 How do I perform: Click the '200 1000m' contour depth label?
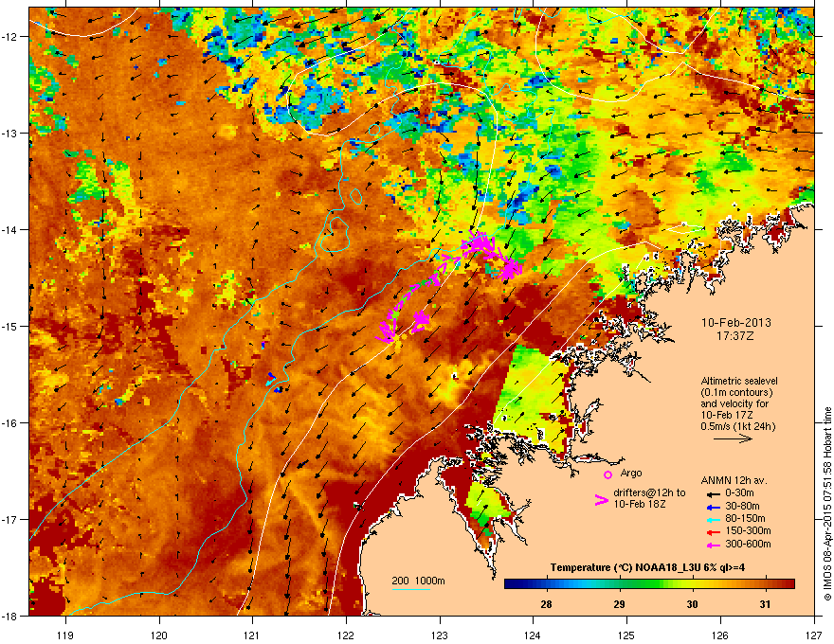418,581
